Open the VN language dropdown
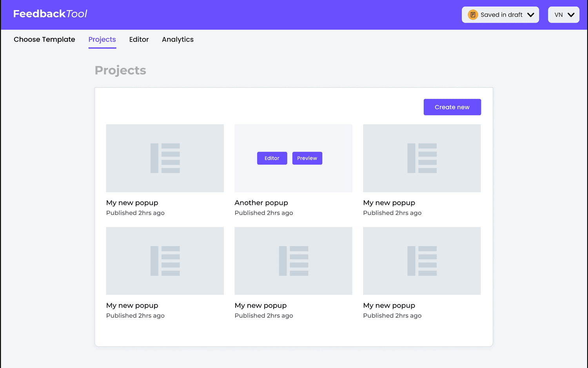 click(x=564, y=15)
